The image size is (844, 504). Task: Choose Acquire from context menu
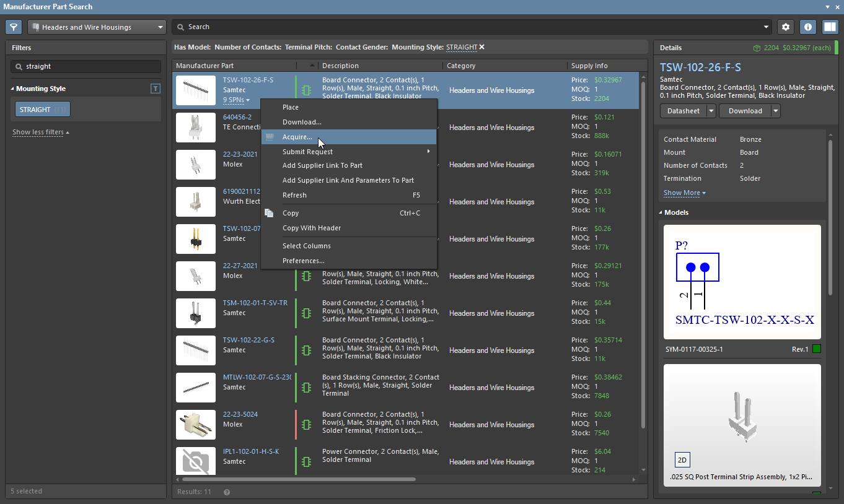click(297, 137)
